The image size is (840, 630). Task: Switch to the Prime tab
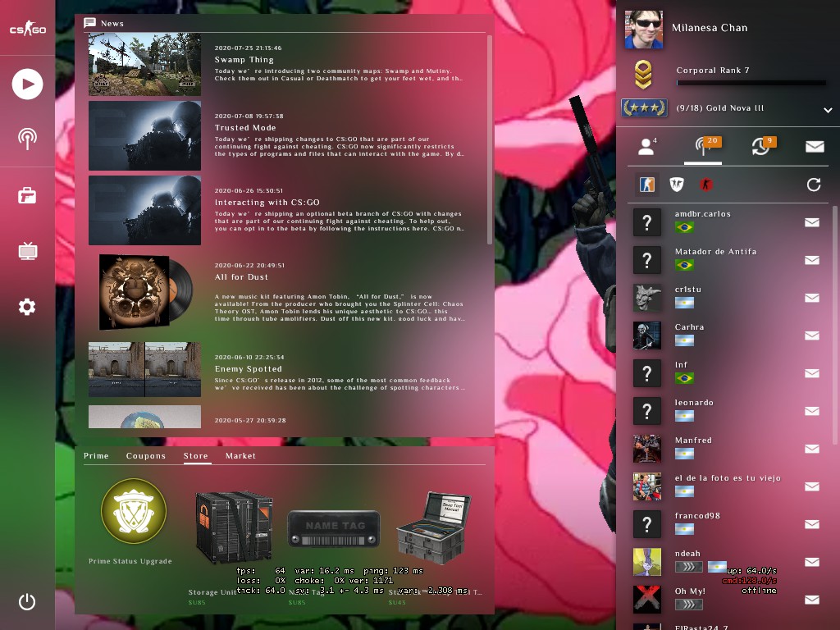coord(96,456)
